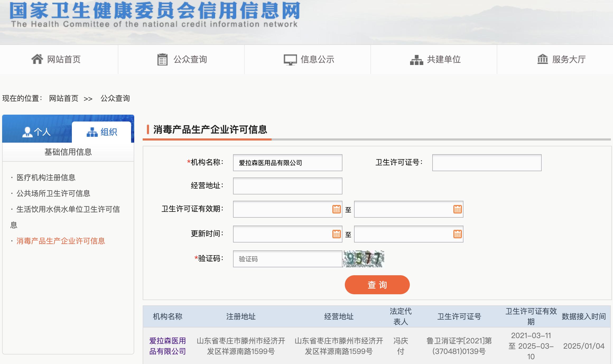Click the 卫生许可证号 column header
The width and height of the screenshot is (613, 364).
pos(459,316)
